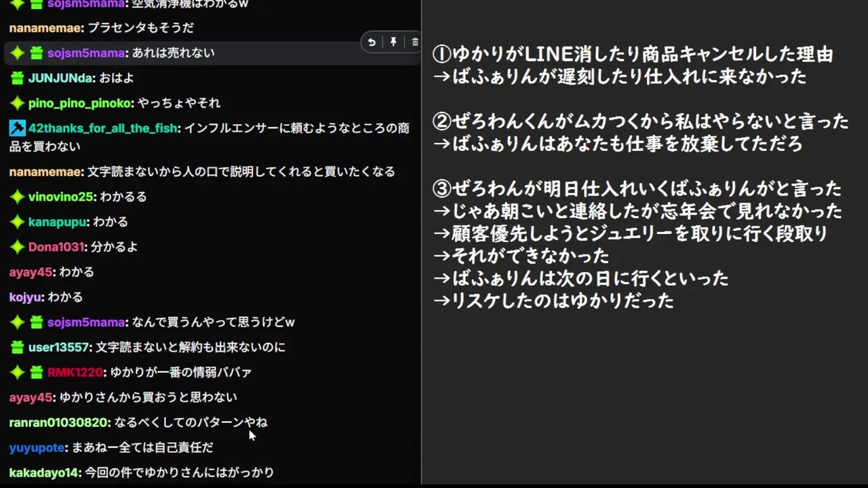Click gift badge beside 'あれは売れない' message
Viewport: 868px width, 488px height.
[x=36, y=53]
